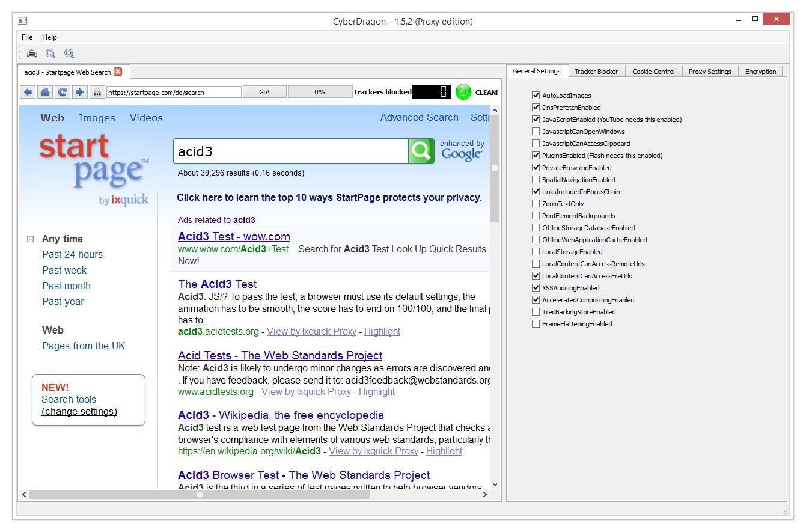This screenshot has height=532, width=806.
Task: Filter results to Past week
Action: coord(64,271)
